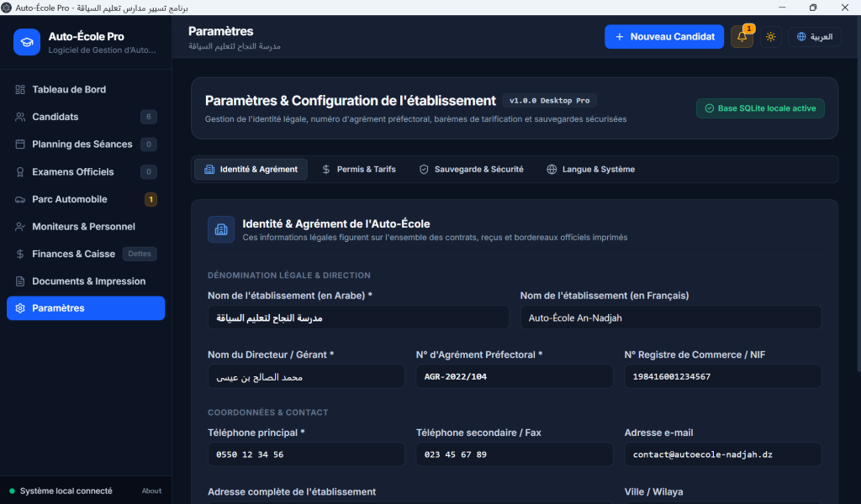Click the Registre de Commerce / NIF field
Image resolution: width=861 pixels, height=504 pixels.
[723, 377]
